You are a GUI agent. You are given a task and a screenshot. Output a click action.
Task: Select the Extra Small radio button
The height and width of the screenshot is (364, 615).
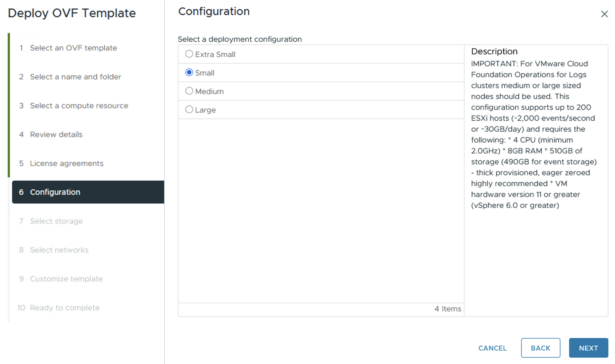click(189, 54)
